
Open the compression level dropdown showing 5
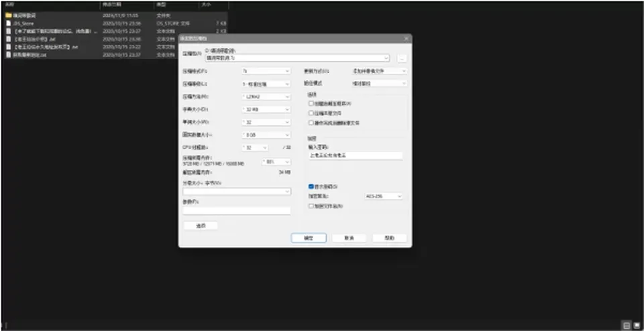(266, 84)
